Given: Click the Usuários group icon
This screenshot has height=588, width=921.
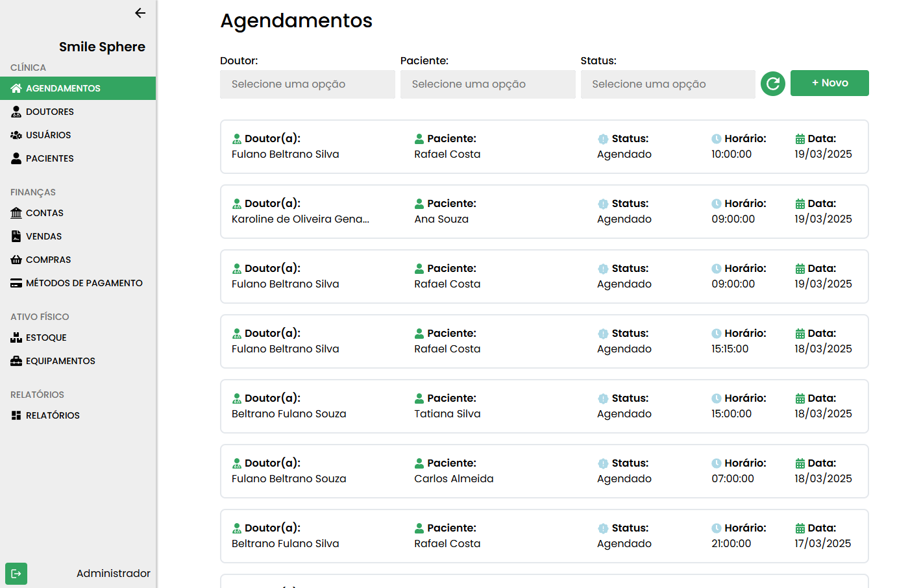Looking at the screenshot, I should coord(16,135).
